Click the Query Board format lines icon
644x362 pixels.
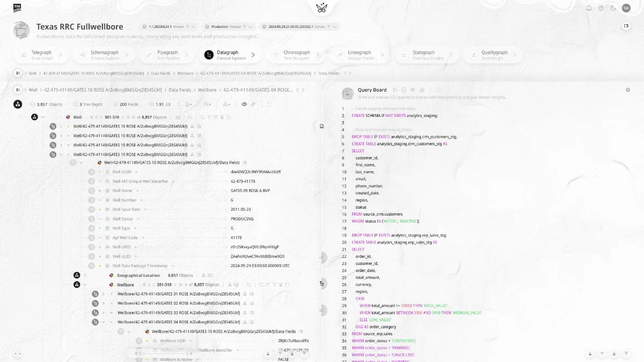point(413,90)
